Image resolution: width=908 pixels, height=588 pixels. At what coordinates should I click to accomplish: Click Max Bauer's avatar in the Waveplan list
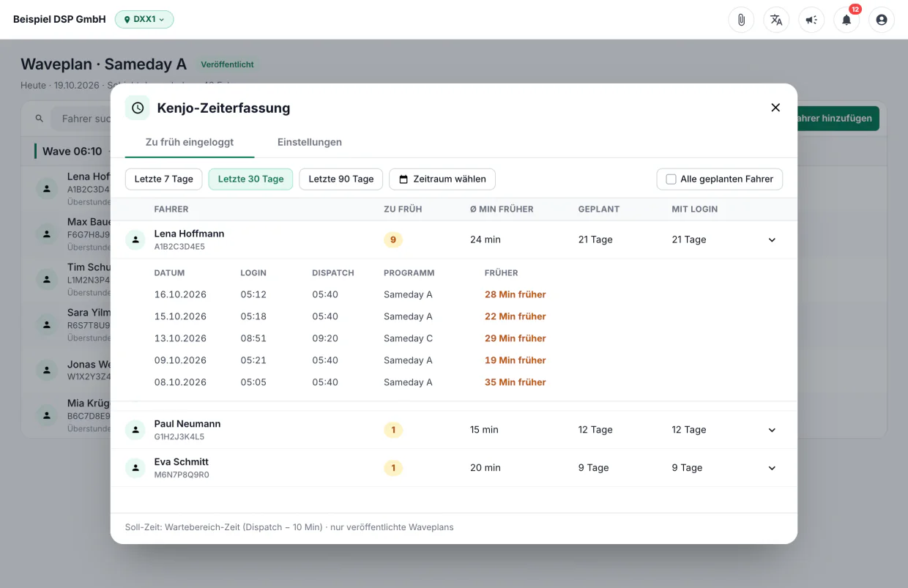tap(47, 234)
